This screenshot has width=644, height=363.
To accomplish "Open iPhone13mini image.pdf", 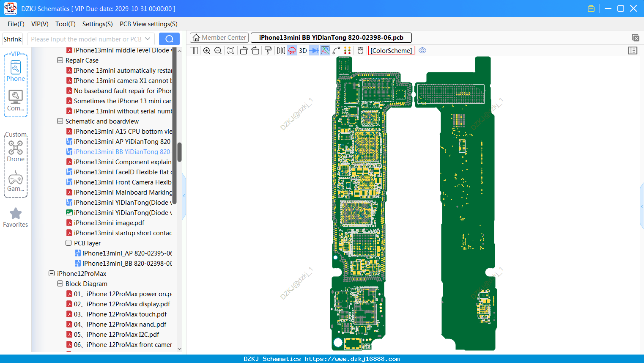I will (x=105, y=223).
